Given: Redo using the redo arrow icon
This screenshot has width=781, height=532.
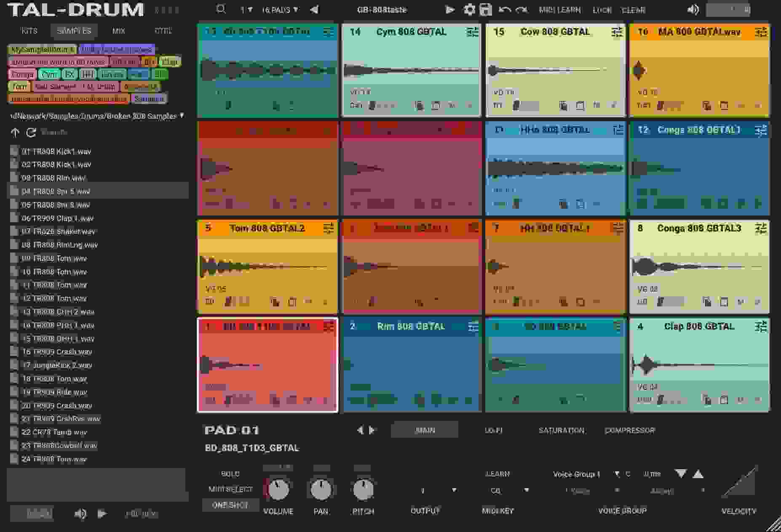Looking at the screenshot, I should tap(522, 9).
